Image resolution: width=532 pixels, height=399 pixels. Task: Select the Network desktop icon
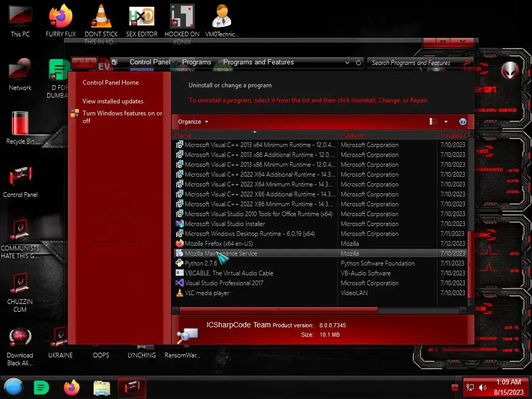coord(20,74)
